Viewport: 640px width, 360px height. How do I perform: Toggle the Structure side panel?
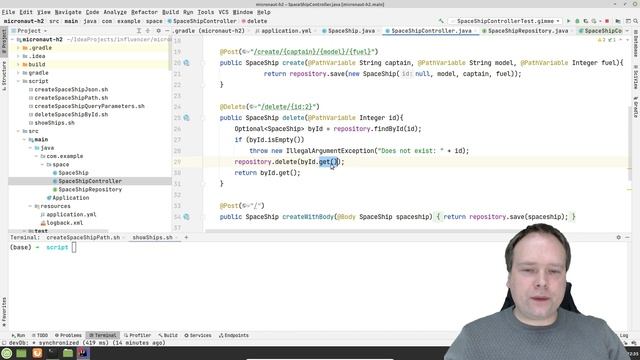4,76
